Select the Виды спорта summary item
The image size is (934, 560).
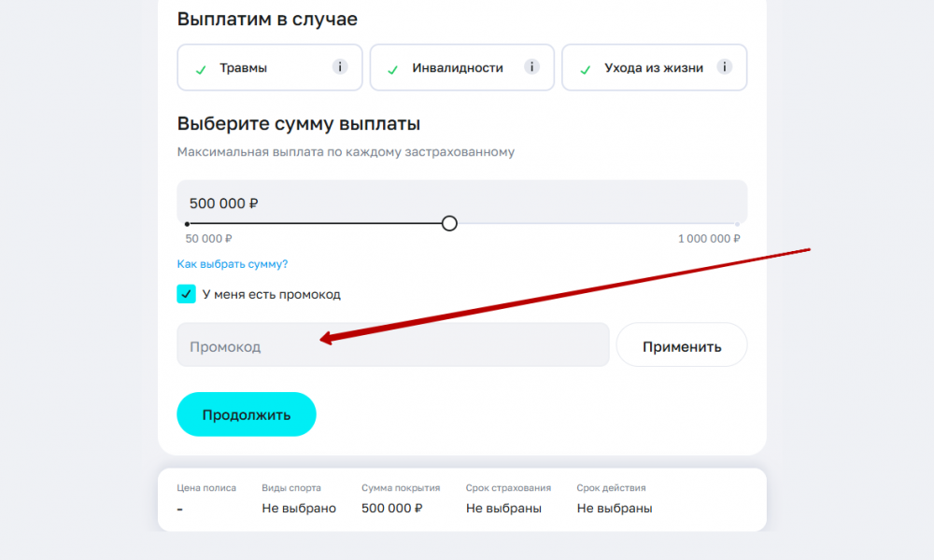tap(299, 498)
